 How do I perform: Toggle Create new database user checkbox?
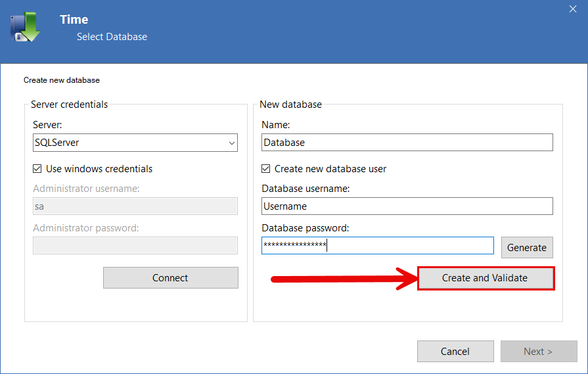[x=266, y=169]
